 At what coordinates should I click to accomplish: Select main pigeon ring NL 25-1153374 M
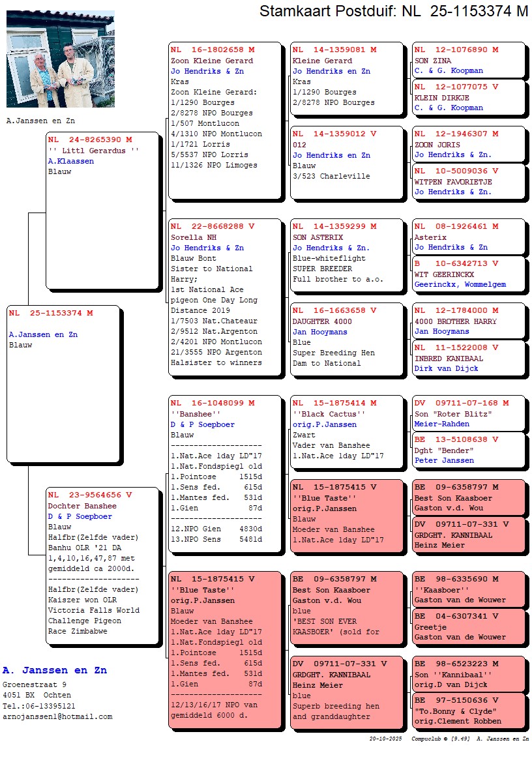(51, 313)
